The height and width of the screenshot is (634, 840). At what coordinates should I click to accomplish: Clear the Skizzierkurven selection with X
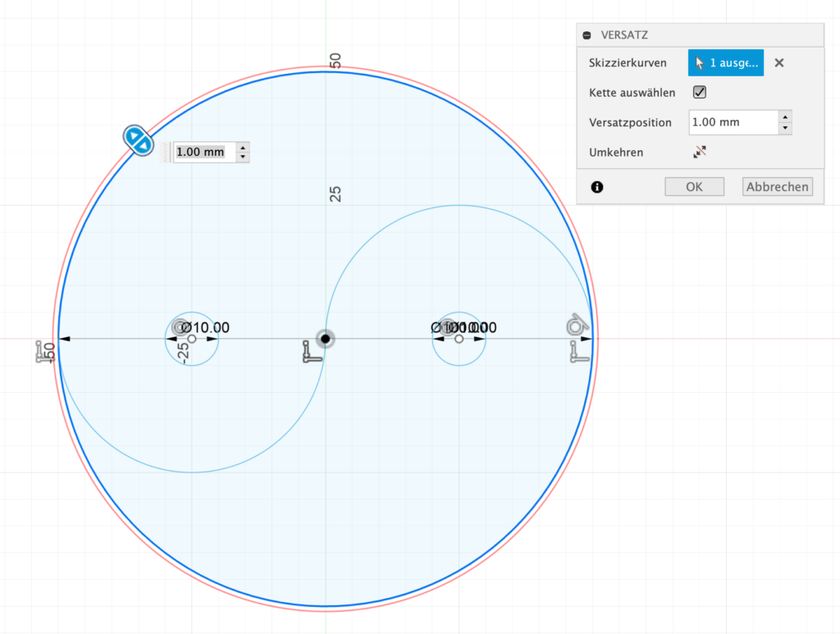coord(779,63)
